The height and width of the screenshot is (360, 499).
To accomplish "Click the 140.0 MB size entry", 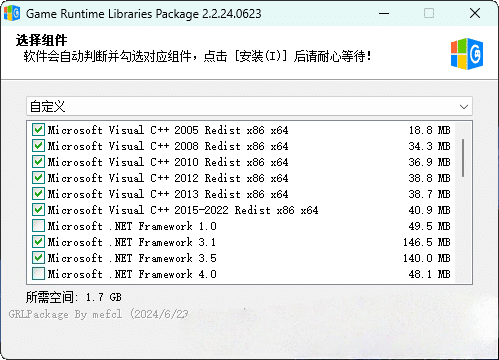I will click(427, 258).
